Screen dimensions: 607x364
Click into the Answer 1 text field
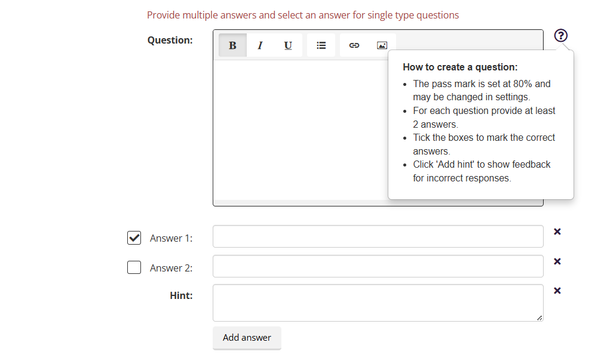(378, 236)
